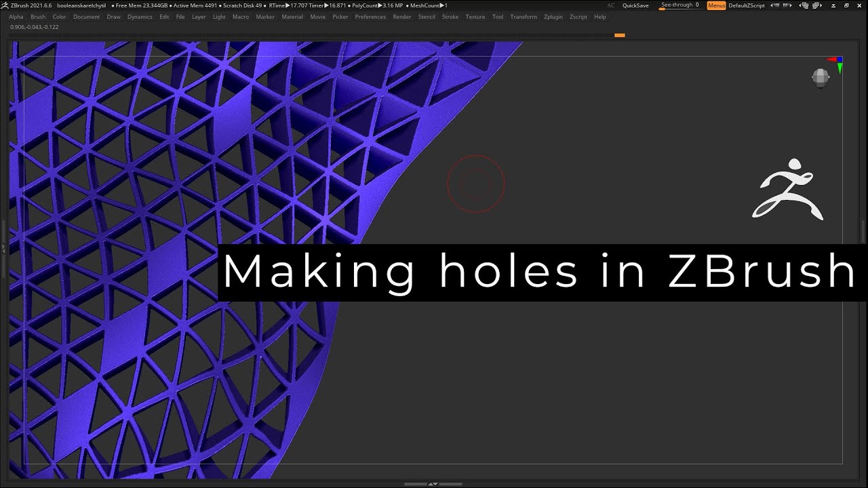Screen dimensions: 868x488
Task: Open the Zplugin menu
Action: 553,17
